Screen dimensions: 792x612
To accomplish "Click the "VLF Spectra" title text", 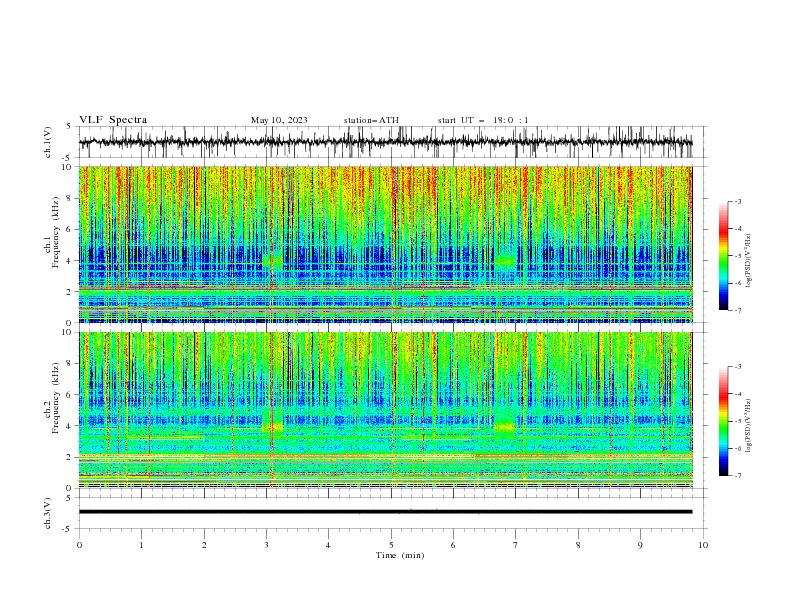I will click(113, 120).
